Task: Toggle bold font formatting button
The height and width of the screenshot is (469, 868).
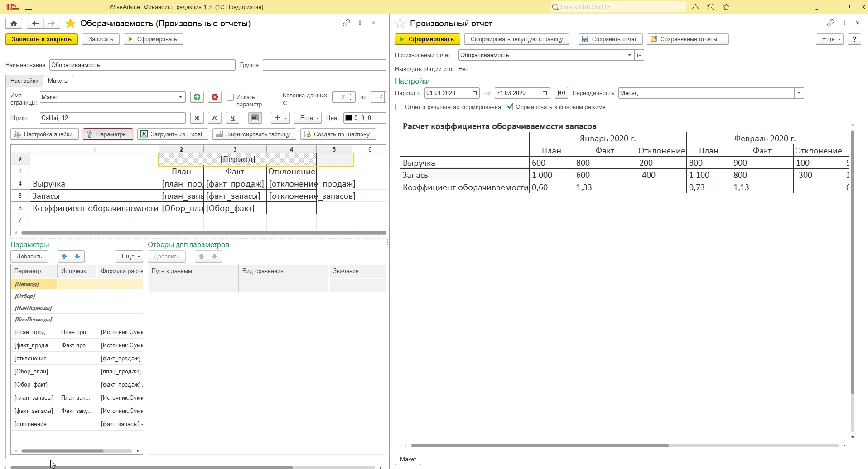Action: click(x=197, y=118)
